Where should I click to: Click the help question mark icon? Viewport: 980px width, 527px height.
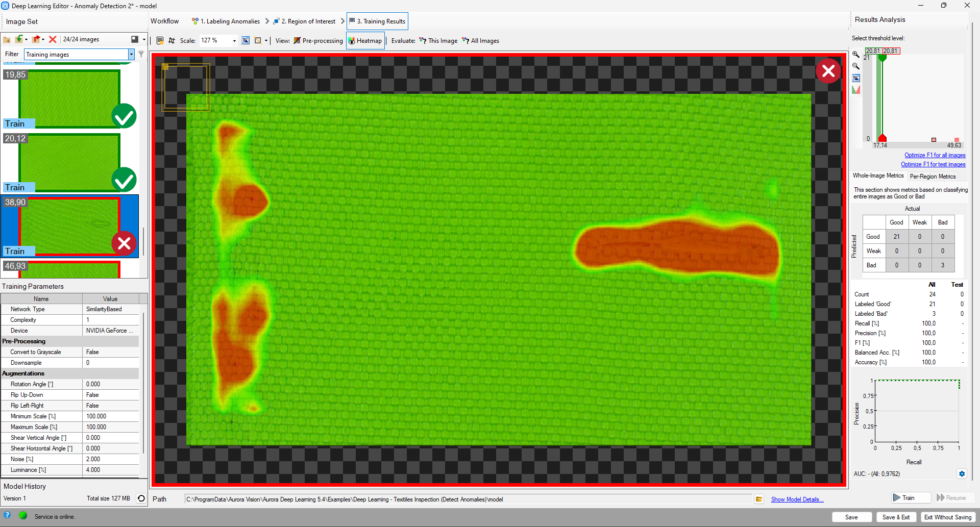[7, 516]
